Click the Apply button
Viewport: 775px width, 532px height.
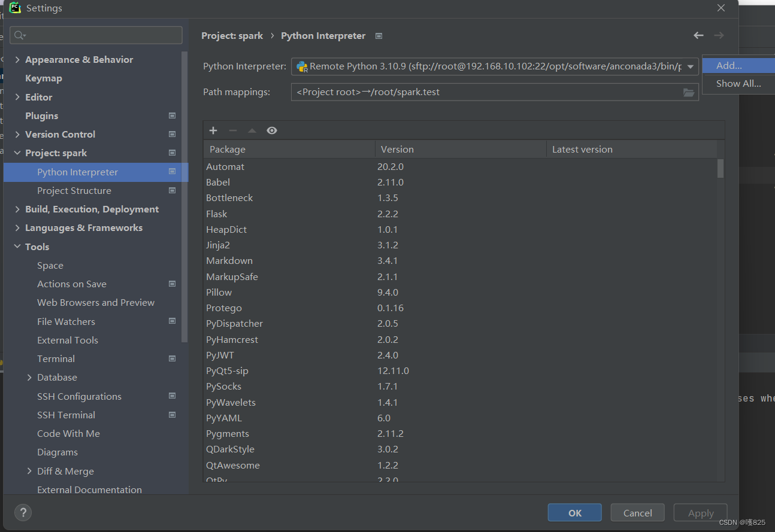pos(700,513)
